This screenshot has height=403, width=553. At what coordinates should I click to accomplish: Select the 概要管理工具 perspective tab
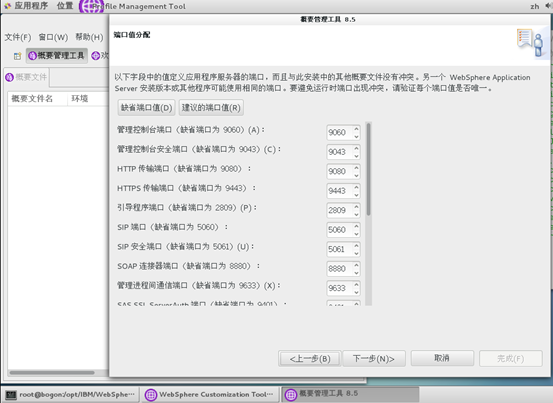click(57, 56)
